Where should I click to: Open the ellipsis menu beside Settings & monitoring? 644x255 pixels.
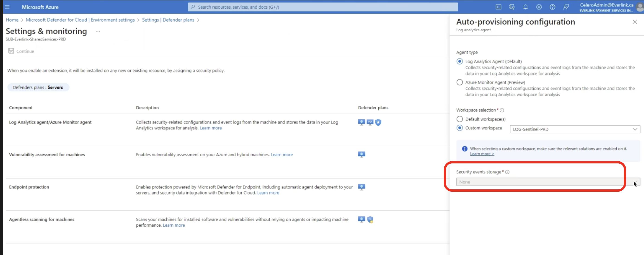click(98, 31)
